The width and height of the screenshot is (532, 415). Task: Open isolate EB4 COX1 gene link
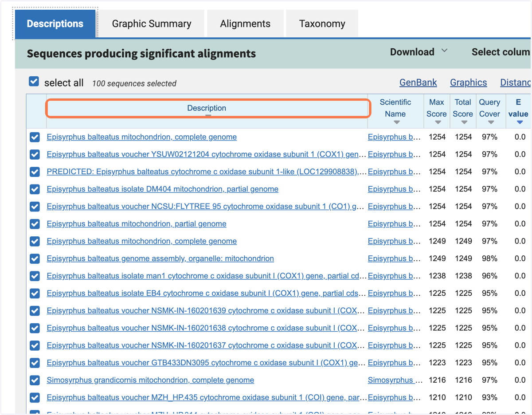point(207,293)
